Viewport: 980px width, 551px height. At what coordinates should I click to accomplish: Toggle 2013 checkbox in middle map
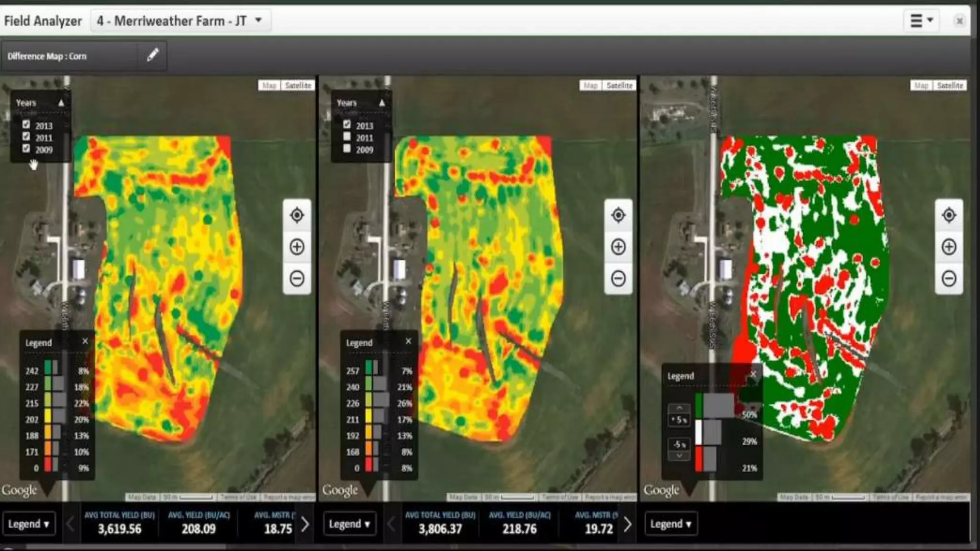pos(347,125)
